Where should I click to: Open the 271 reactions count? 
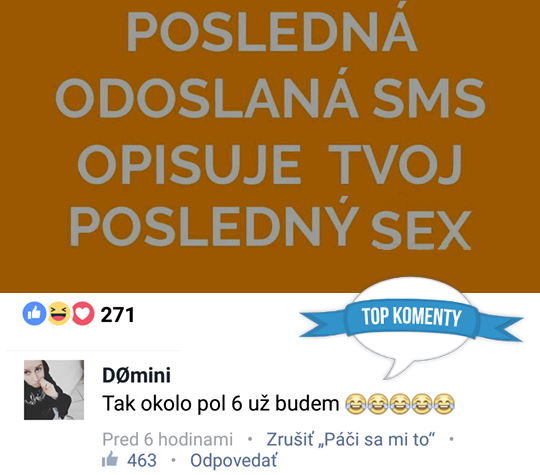pyautogui.click(x=117, y=315)
